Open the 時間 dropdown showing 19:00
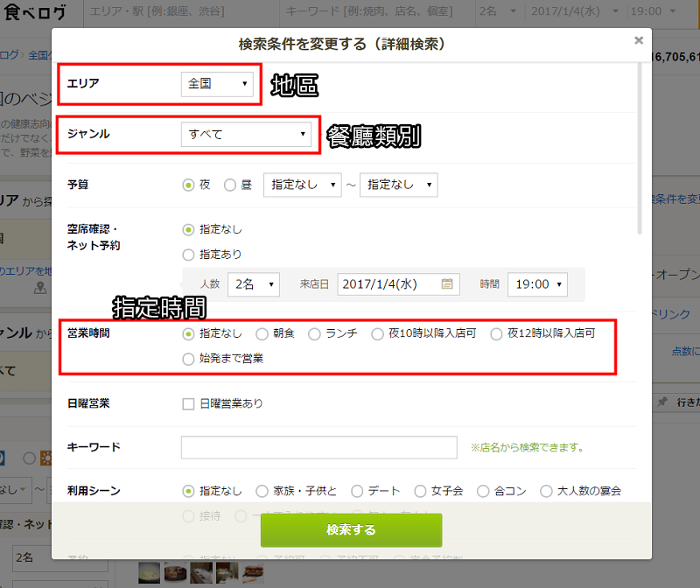700x588 pixels. 536,284
